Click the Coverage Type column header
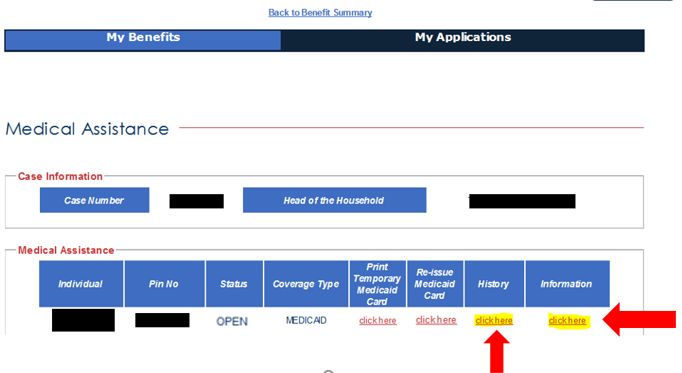The height and width of the screenshot is (373, 682). click(x=306, y=284)
